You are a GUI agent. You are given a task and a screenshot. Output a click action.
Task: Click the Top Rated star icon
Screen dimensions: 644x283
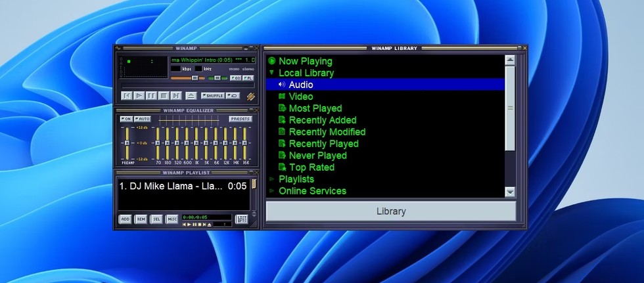(x=282, y=167)
